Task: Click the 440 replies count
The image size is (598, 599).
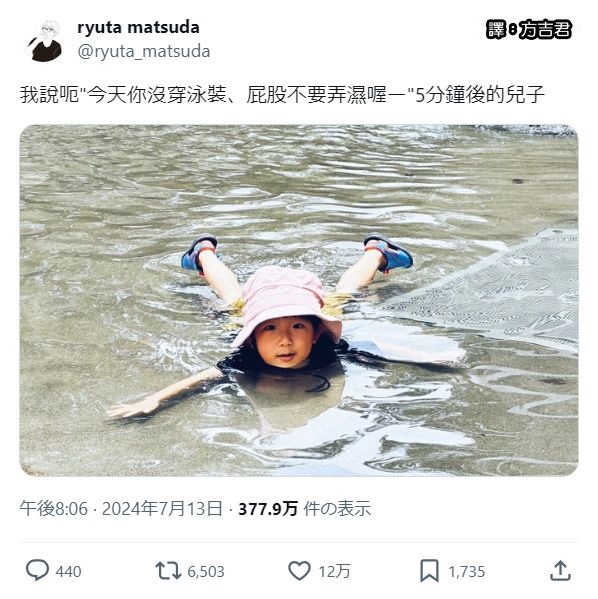Action: pos(68,571)
